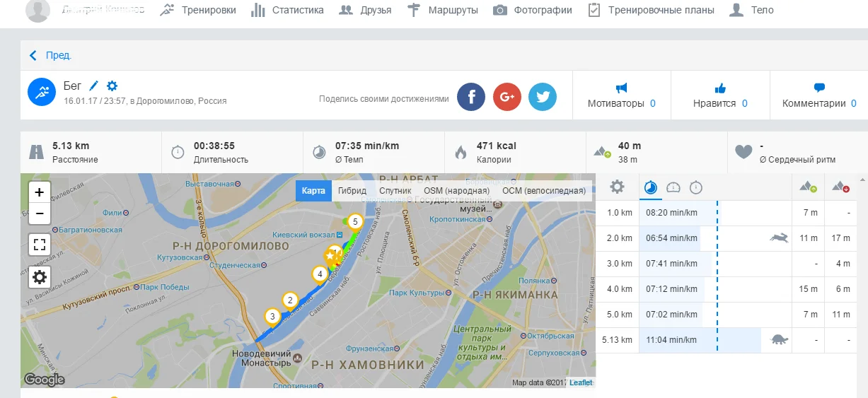Open workout settings gear next to Бег
This screenshot has width=868, height=398.
[112, 86]
